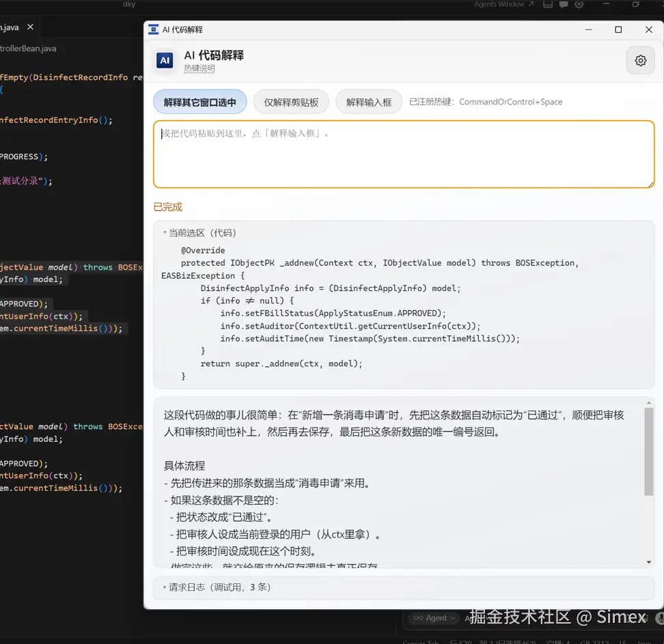Click the info.setFBillStatus code line
Screen dimensions: 664x644
[333, 313]
